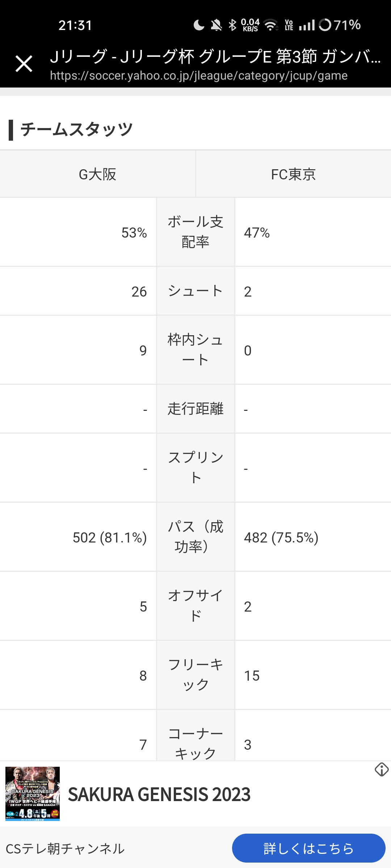The image size is (391, 868).
Task: Tap the clock showing 21:31
Action: pos(75,25)
